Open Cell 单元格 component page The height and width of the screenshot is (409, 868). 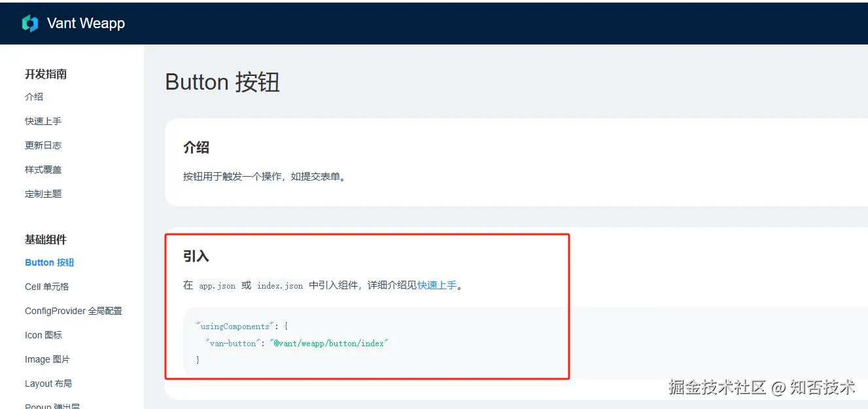tap(47, 287)
